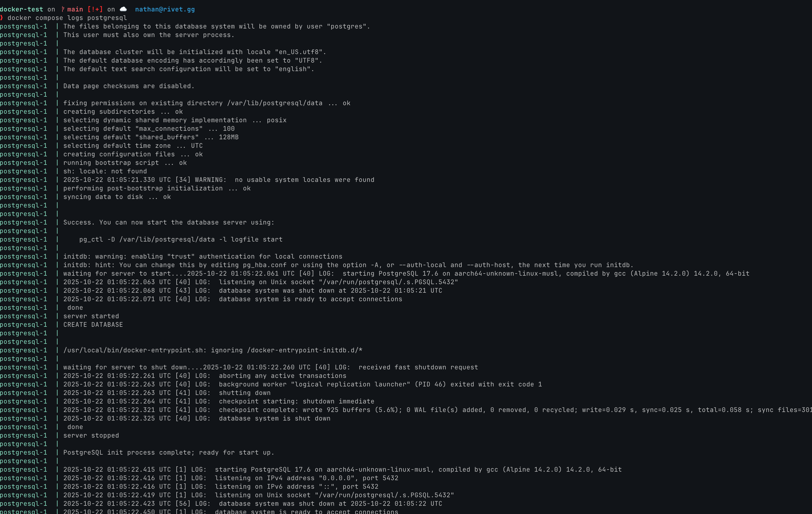This screenshot has width=812, height=514.
Task: Click the 'main' branch name
Action: pos(75,9)
